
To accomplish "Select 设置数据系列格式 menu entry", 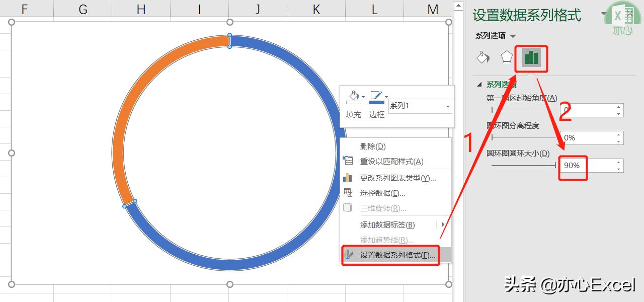I will 392,255.
